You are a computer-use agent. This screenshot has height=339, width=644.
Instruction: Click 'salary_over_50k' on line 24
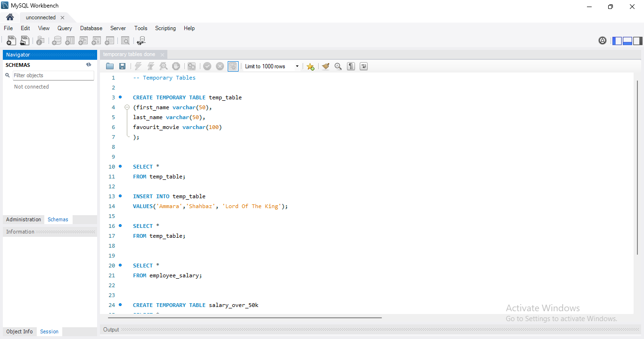233,305
